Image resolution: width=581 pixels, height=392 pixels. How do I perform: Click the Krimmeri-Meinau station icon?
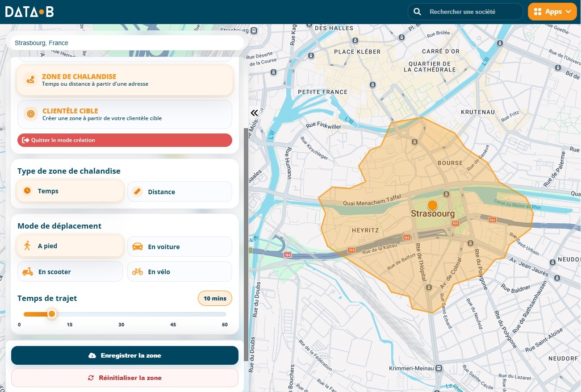pyautogui.click(x=439, y=369)
